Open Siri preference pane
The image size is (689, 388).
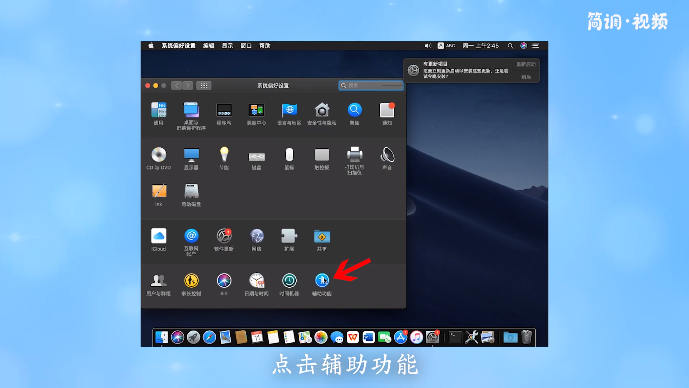(224, 280)
